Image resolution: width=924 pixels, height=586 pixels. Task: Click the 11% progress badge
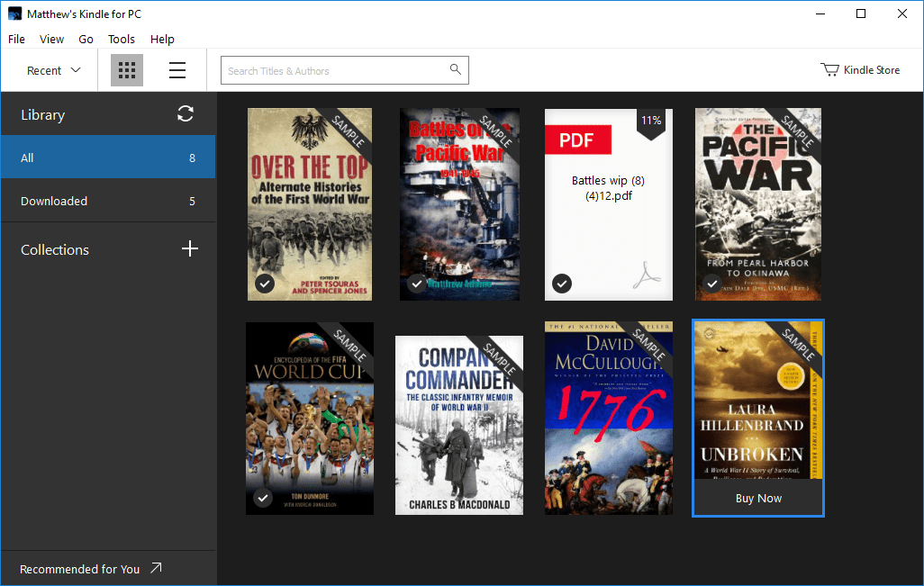pyautogui.click(x=652, y=120)
